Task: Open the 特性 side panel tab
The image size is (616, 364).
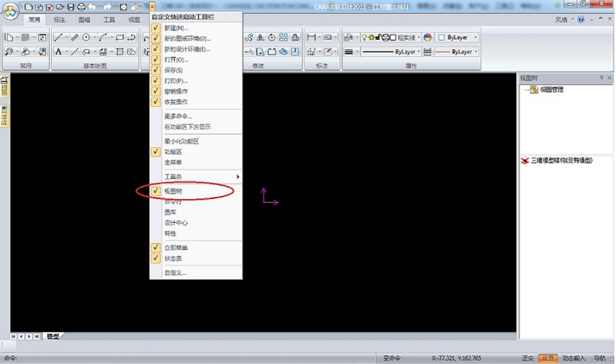Action: tap(4, 116)
